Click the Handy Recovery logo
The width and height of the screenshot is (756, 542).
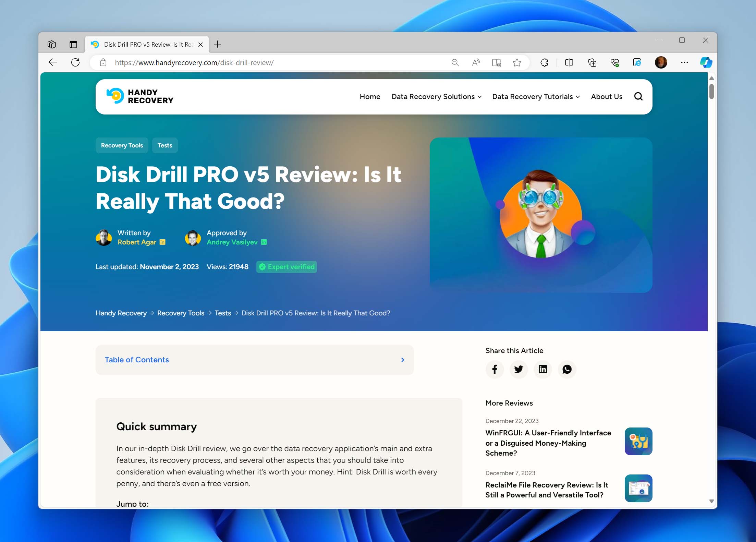(140, 96)
